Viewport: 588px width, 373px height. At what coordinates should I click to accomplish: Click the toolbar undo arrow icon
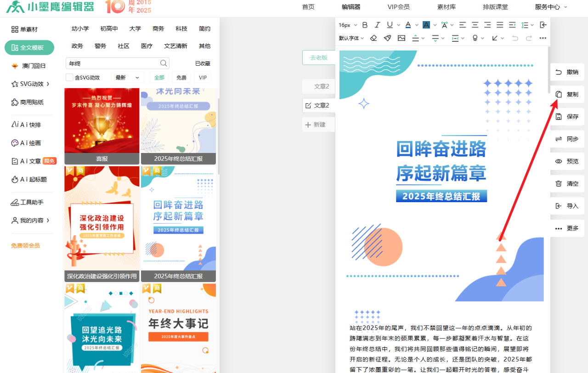[x=515, y=38]
